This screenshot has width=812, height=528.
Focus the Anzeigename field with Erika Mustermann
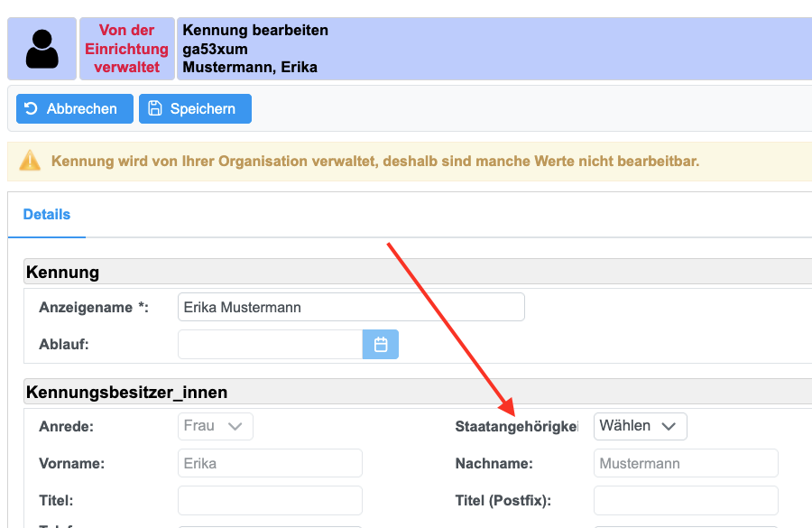[351, 307]
